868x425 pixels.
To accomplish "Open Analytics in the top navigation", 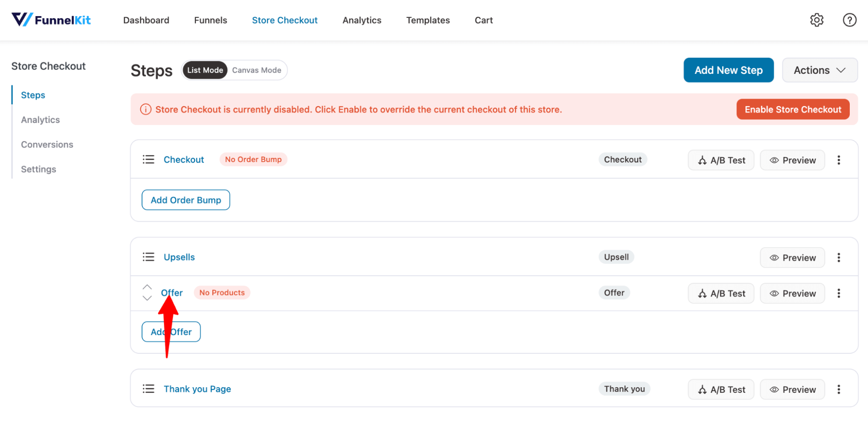I will coord(362,20).
